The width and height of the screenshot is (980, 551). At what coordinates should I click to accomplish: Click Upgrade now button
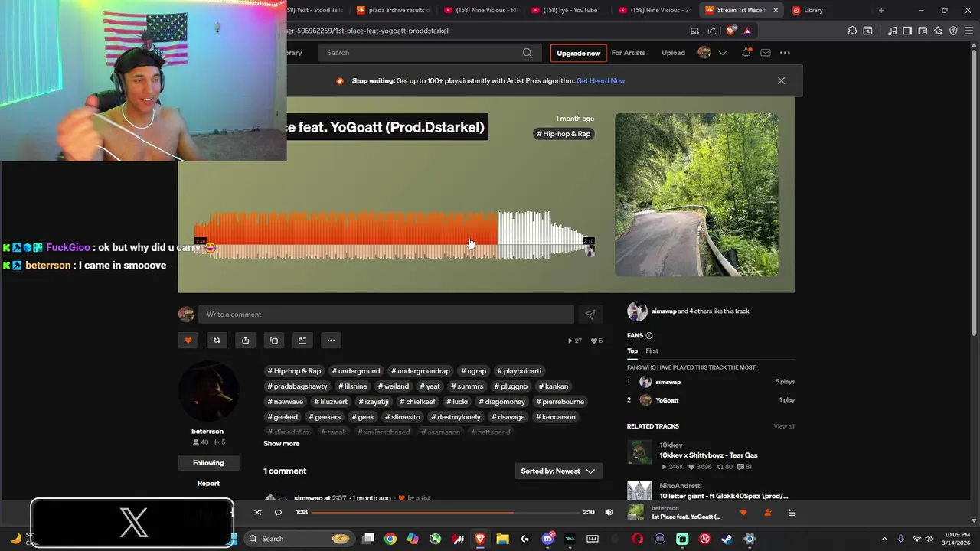point(578,53)
